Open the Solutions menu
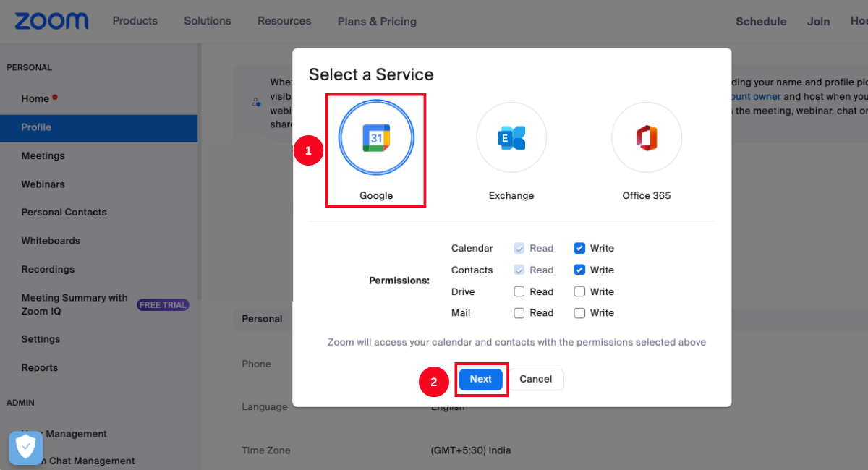The image size is (868, 470). tap(208, 21)
